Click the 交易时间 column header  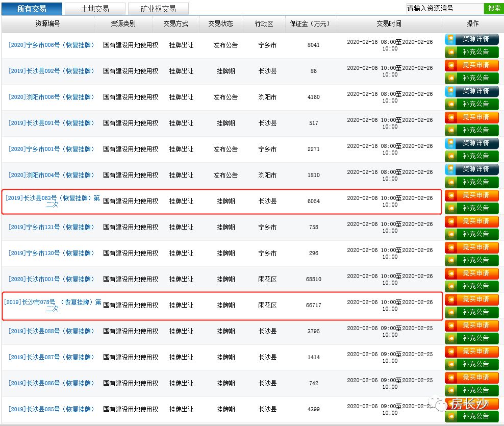(x=389, y=23)
